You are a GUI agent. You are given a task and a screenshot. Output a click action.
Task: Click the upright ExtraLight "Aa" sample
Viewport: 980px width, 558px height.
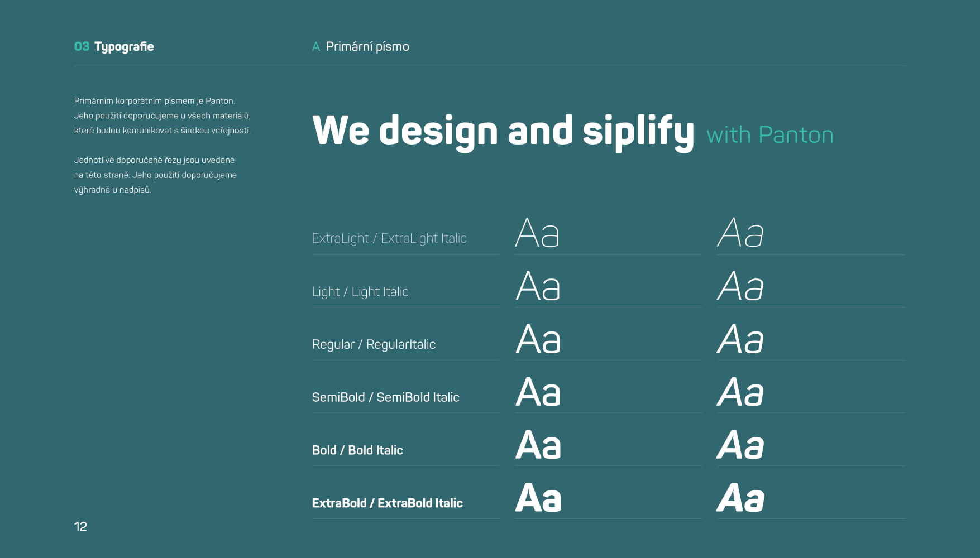pos(537,233)
